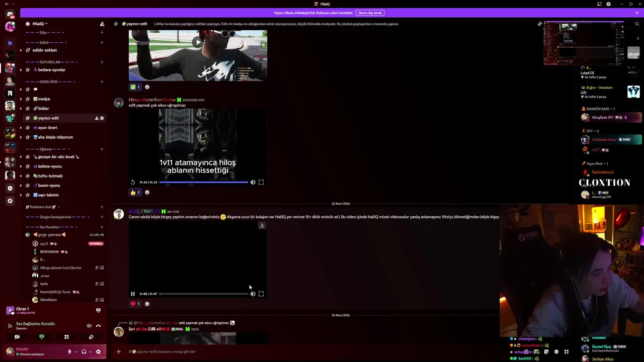
Task: Toggle thumbs-up reaction showing 2
Action: (135, 193)
